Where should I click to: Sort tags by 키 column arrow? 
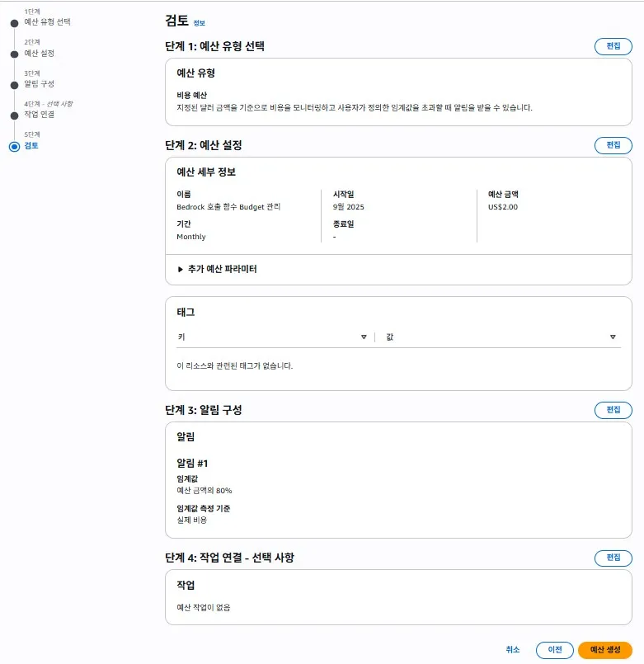tap(364, 337)
